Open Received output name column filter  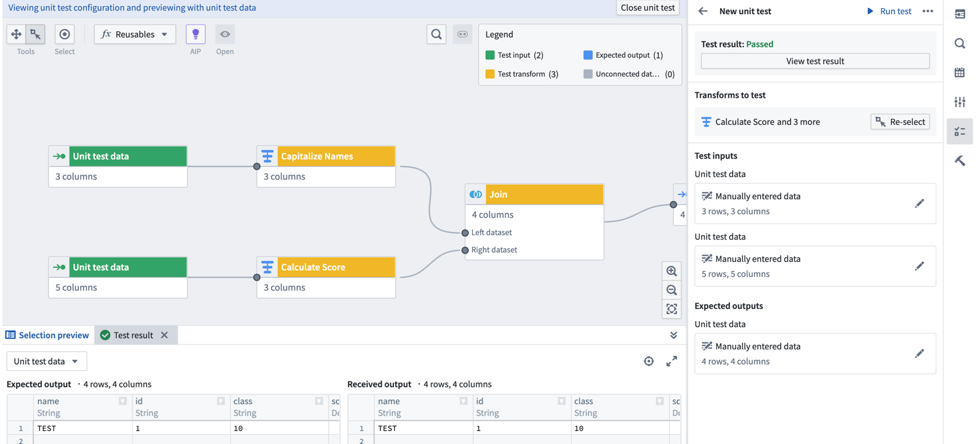[x=464, y=401]
